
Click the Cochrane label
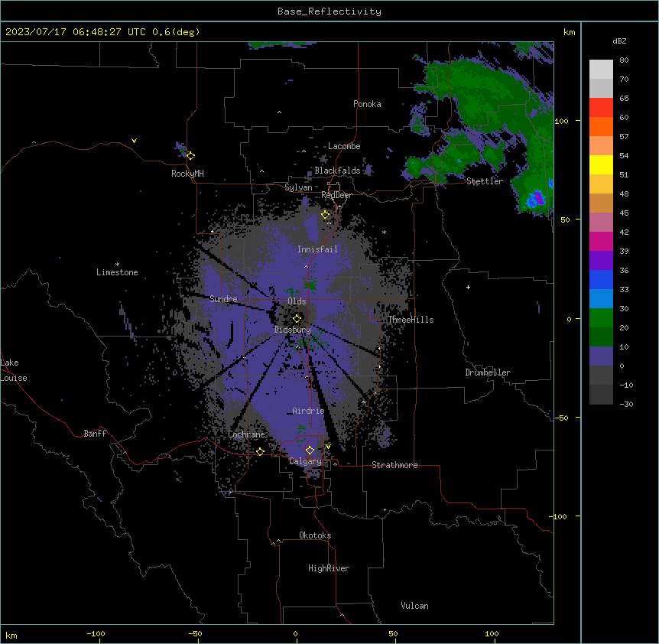coord(246,434)
